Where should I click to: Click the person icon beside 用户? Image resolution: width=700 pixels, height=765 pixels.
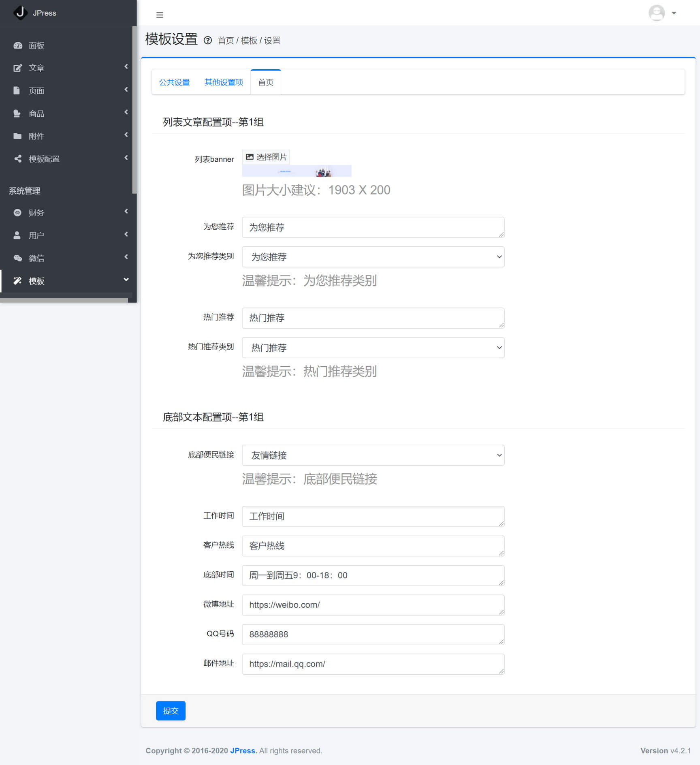(x=17, y=235)
